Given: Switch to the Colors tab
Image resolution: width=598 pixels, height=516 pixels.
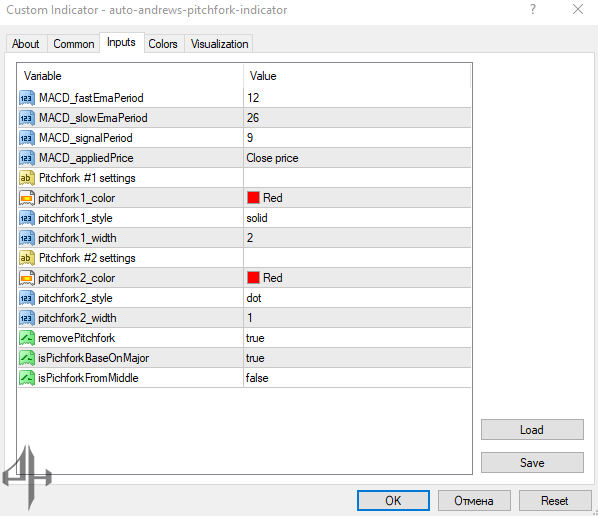Looking at the screenshot, I should pyautogui.click(x=163, y=44).
